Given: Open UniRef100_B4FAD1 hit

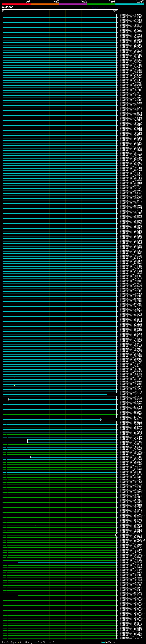Looking at the screenshot, I should pos(131,65).
